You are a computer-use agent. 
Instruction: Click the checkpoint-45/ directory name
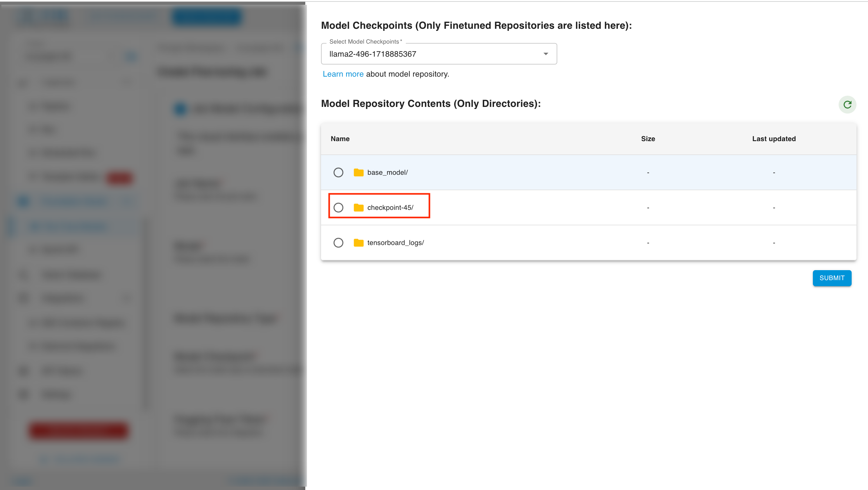(390, 207)
